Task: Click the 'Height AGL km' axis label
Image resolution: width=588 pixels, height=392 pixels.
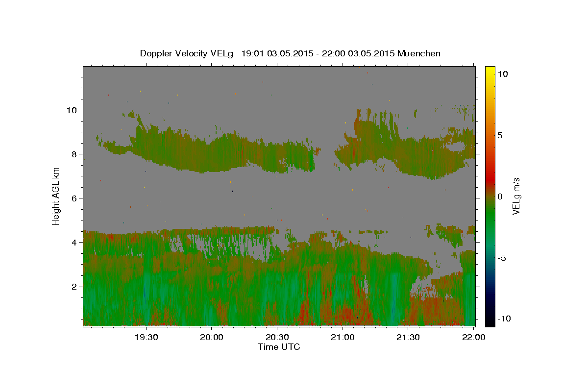Action: (x=56, y=196)
